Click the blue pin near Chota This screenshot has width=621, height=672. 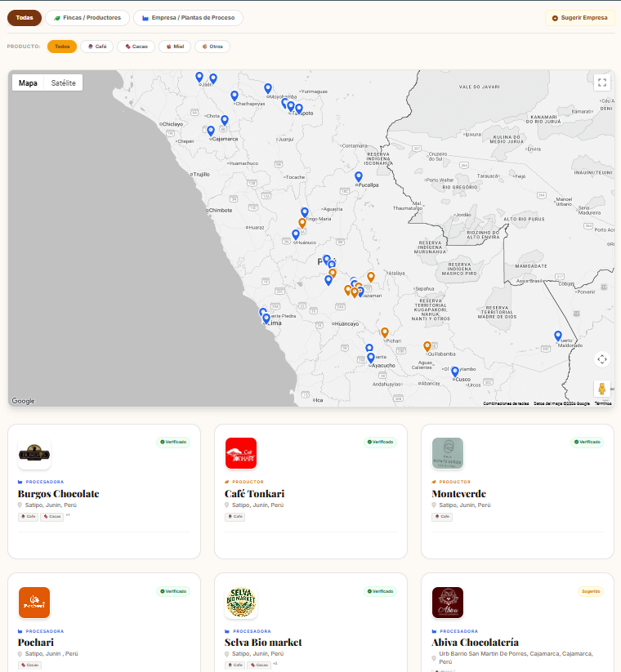(x=225, y=120)
